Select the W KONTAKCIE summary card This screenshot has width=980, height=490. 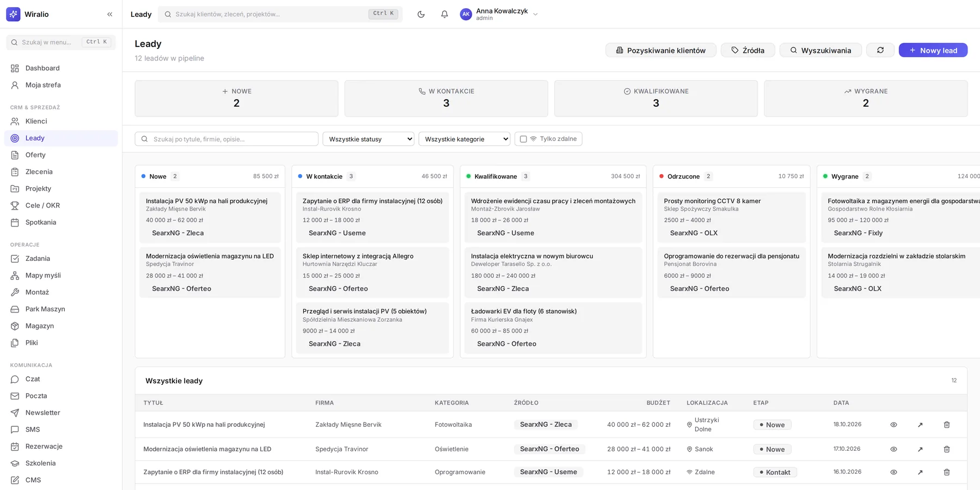coord(446,99)
